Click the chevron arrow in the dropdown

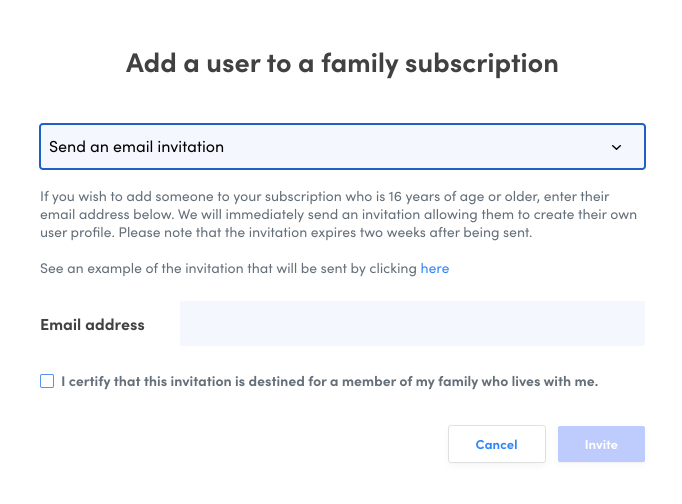point(616,147)
